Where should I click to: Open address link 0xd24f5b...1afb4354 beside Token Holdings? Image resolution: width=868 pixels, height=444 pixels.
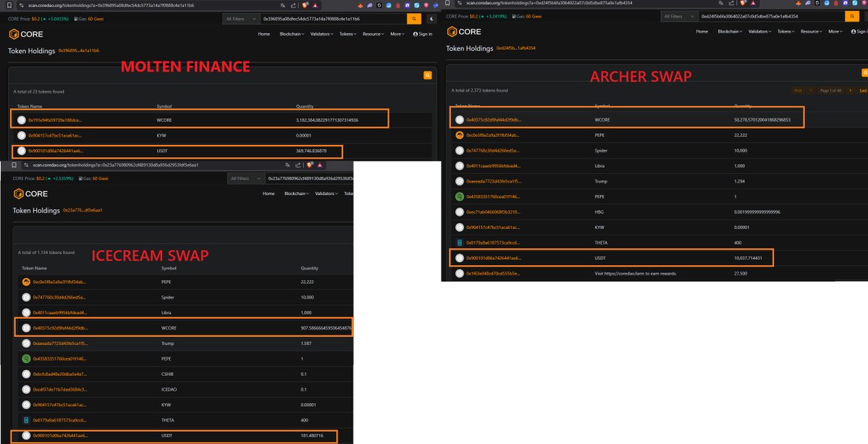(516, 48)
